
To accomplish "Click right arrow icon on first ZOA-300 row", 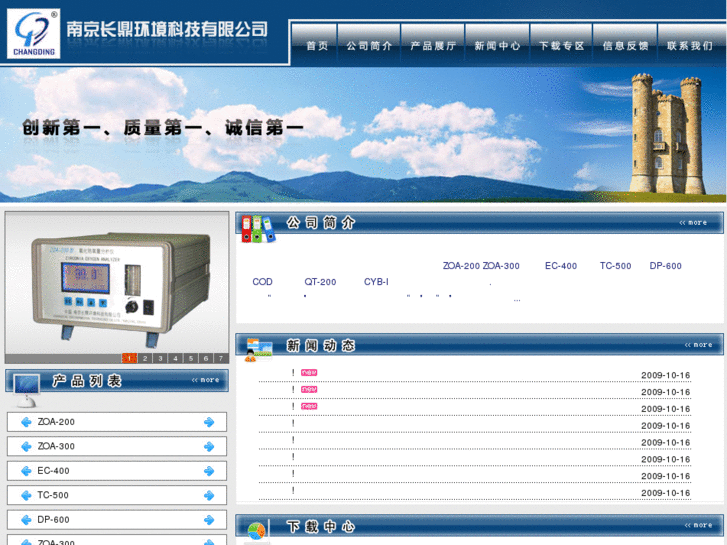I will click(209, 447).
